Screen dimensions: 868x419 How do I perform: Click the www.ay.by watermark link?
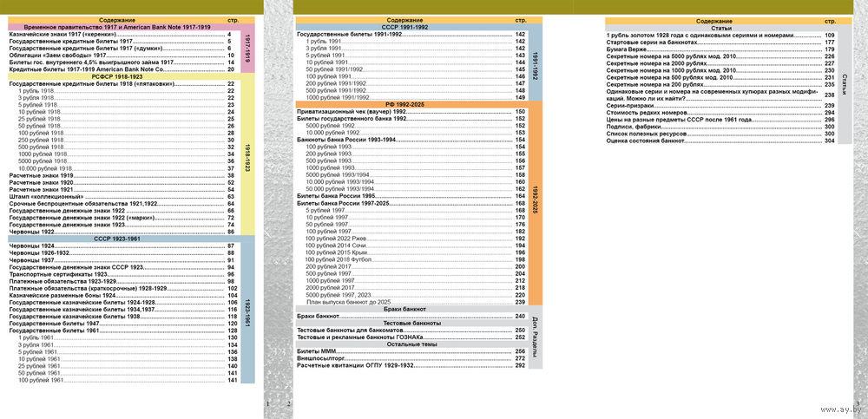click(x=834, y=408)
